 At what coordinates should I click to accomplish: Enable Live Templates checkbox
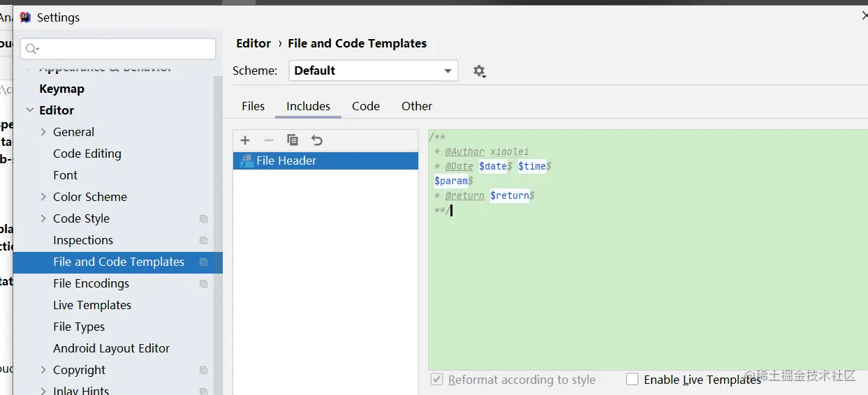633,379
